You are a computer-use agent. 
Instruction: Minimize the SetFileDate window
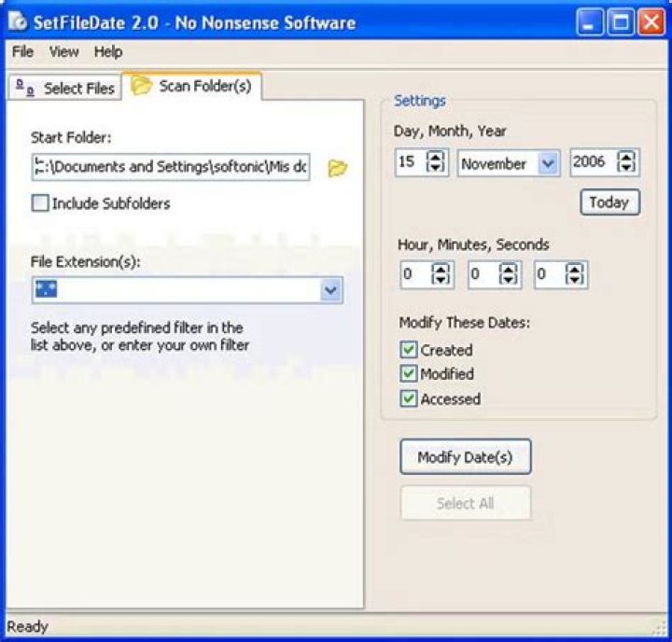[590, 21]
